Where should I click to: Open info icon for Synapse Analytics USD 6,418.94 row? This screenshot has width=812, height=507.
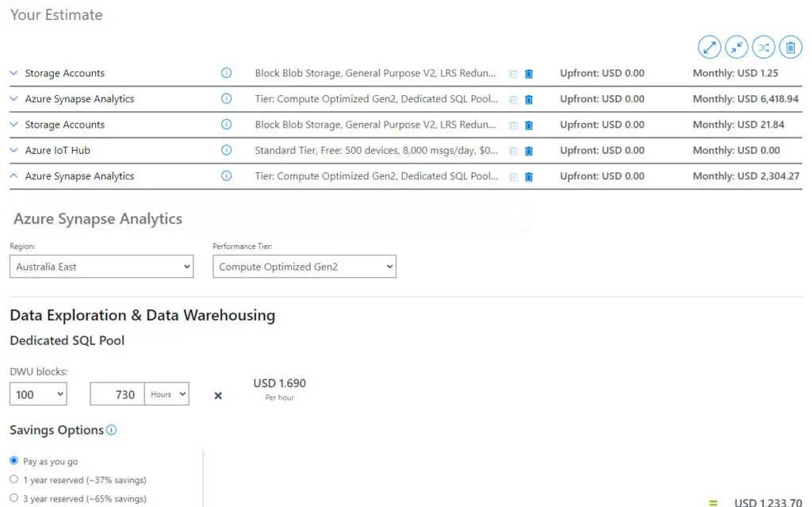(x=226, y=98)
